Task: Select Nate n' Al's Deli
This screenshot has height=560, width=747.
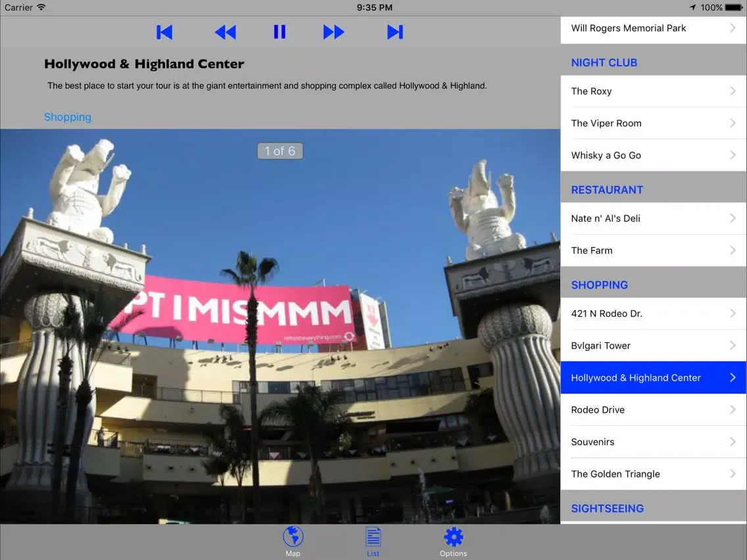Action: [653, 218]
